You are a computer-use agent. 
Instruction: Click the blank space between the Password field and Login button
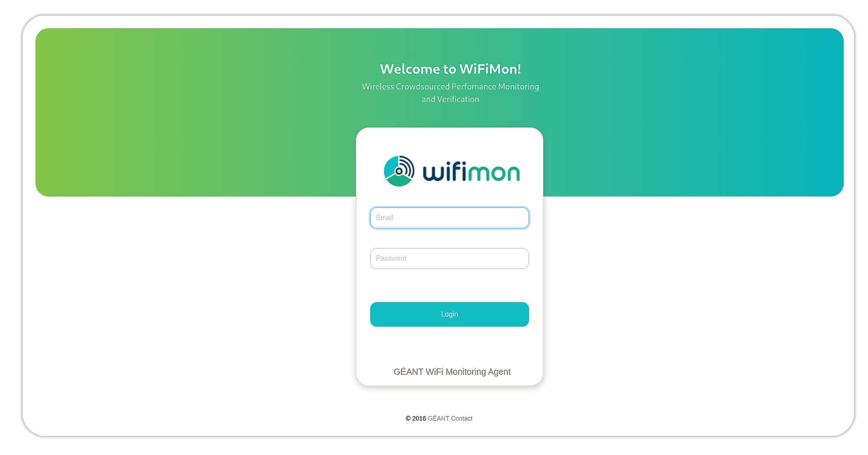coord(449,286)
